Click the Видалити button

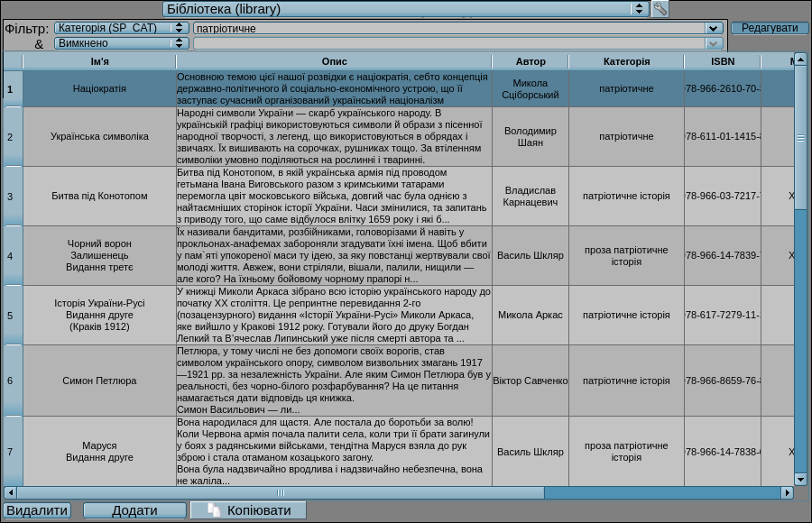point(37,510)
